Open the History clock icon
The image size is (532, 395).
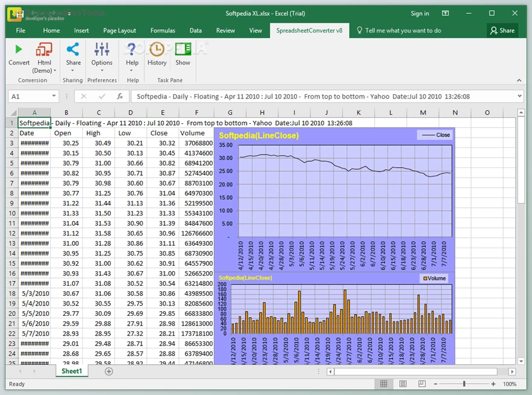pos(157,50)
